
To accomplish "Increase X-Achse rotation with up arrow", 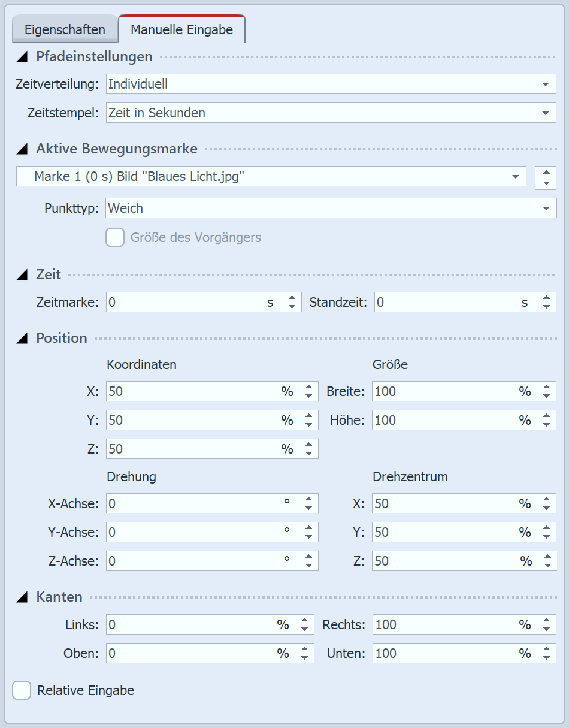I will pos(308,499).
